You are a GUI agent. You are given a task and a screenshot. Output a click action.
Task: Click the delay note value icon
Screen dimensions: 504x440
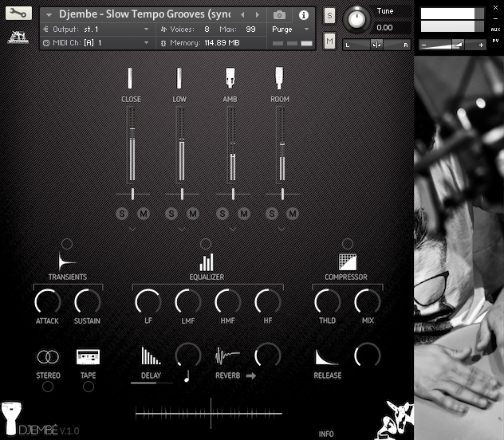click(187, 375)
